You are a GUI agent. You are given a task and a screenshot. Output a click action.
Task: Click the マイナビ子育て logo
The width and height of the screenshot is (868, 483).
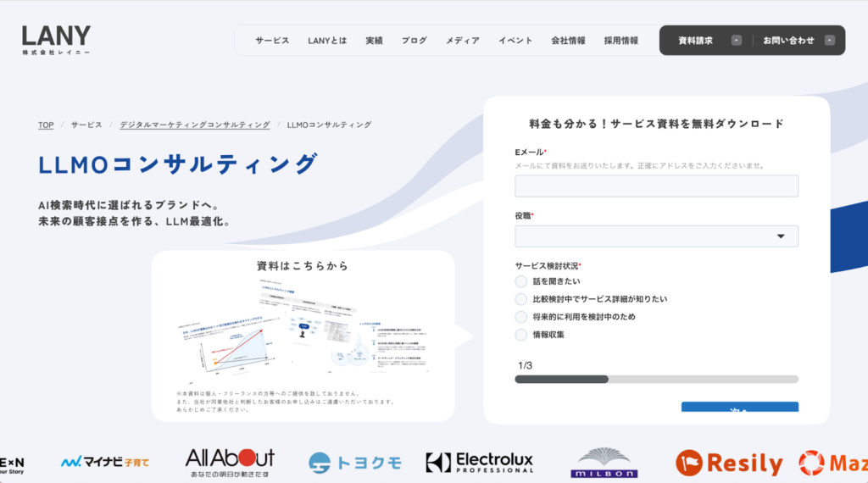[x=105, y=463]
